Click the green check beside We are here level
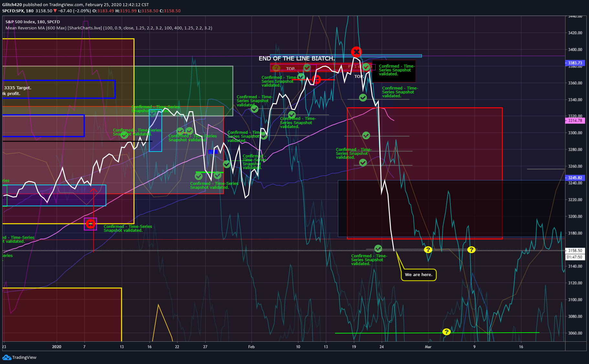This screenshot has width=589, height=364. pos(378,248)
